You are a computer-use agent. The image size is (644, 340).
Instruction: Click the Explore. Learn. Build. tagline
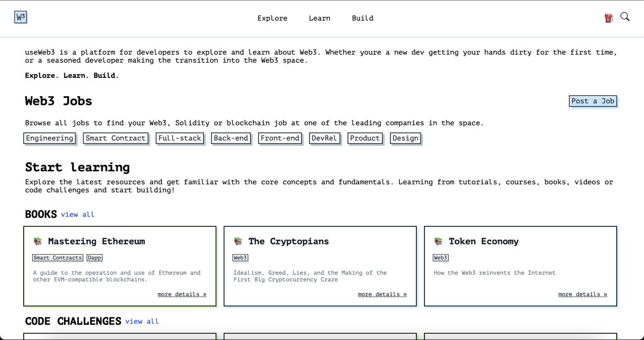tap(72, 76)
